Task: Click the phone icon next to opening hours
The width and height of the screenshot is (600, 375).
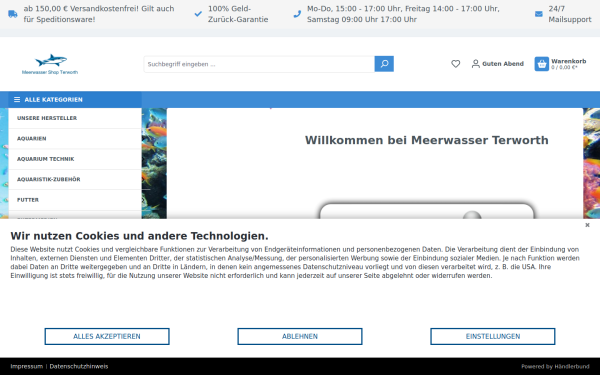Action: [297, 14]
